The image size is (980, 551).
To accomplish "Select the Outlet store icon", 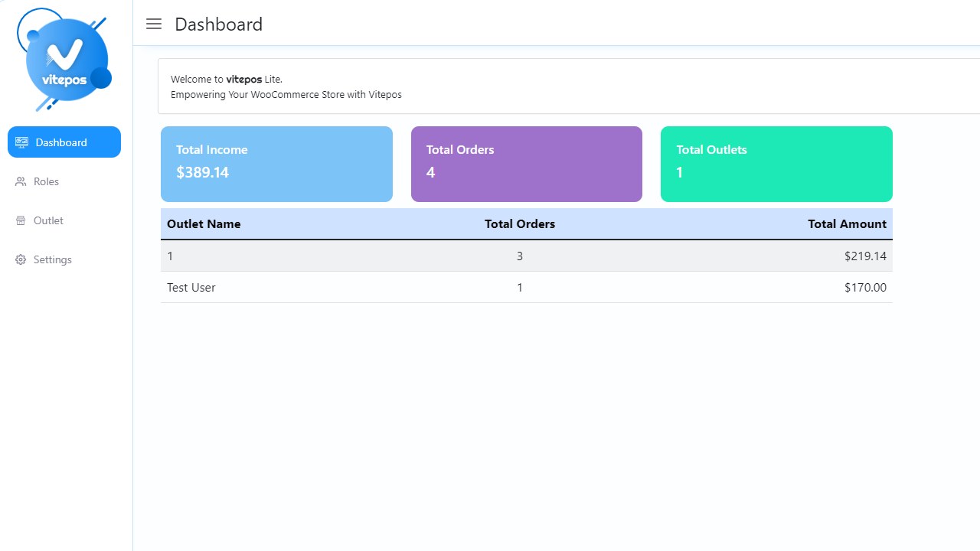I will coord(20,220).
